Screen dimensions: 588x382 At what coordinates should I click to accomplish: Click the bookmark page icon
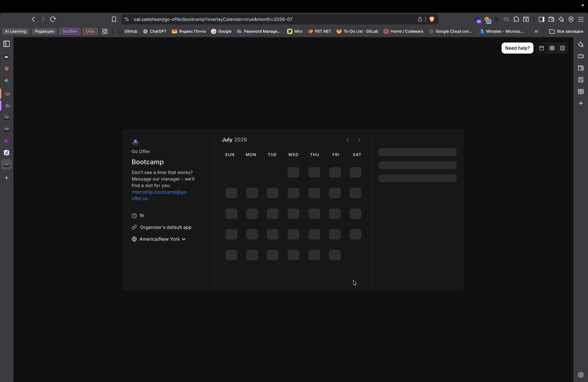tap(114, 19)
